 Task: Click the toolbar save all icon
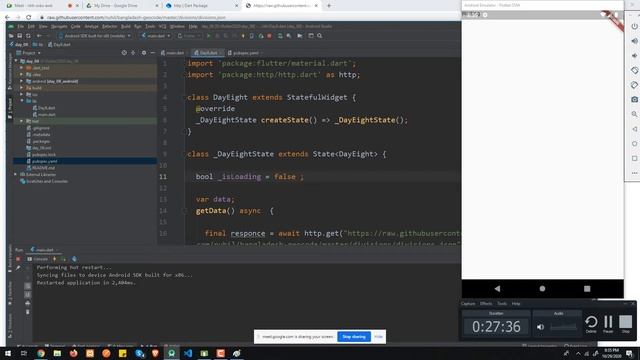click(19, 36)
